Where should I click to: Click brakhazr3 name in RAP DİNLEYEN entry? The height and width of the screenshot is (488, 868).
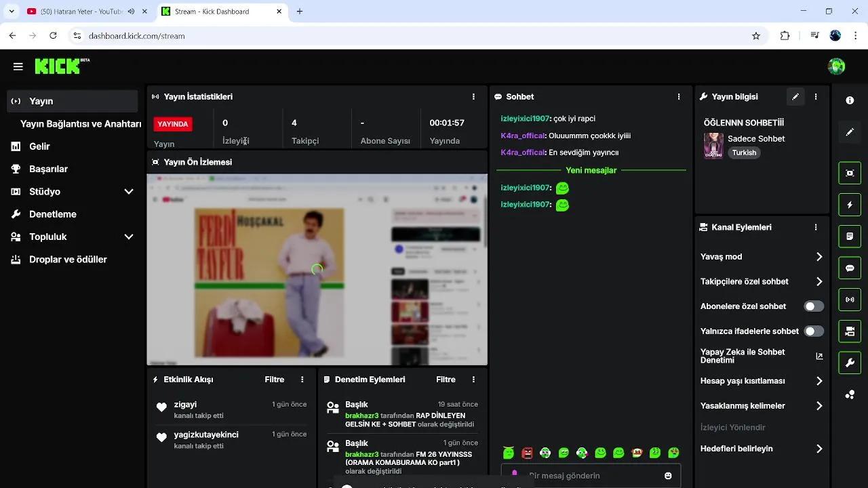coord(361,415)
